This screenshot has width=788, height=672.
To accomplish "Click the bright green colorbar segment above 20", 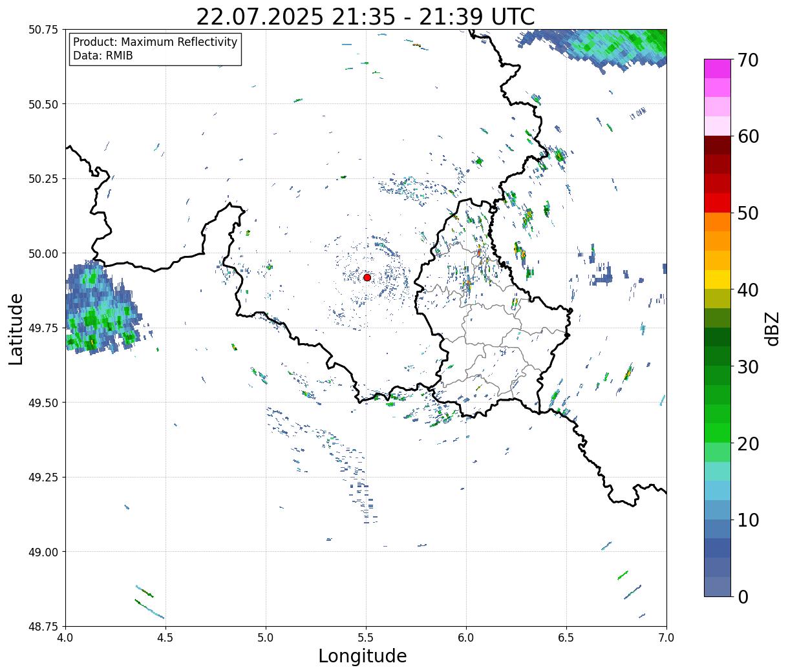I will click(718, 432).
